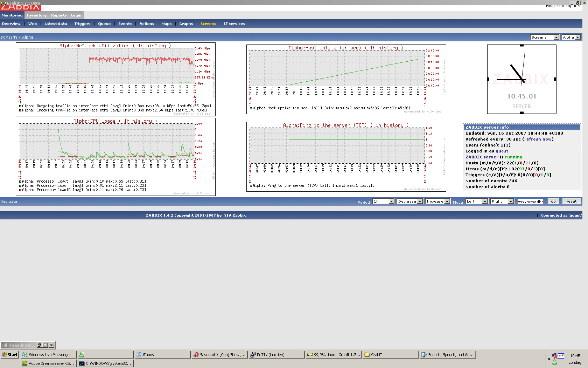Expand the Increase period dropdown
Image resolution: width=588 pixels, height=368 pixels.
pos(437,202)
